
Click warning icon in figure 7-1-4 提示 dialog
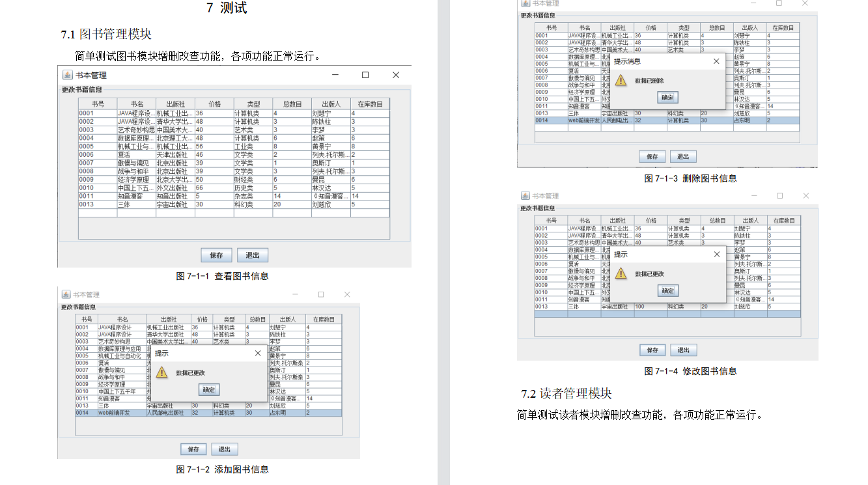621,273
